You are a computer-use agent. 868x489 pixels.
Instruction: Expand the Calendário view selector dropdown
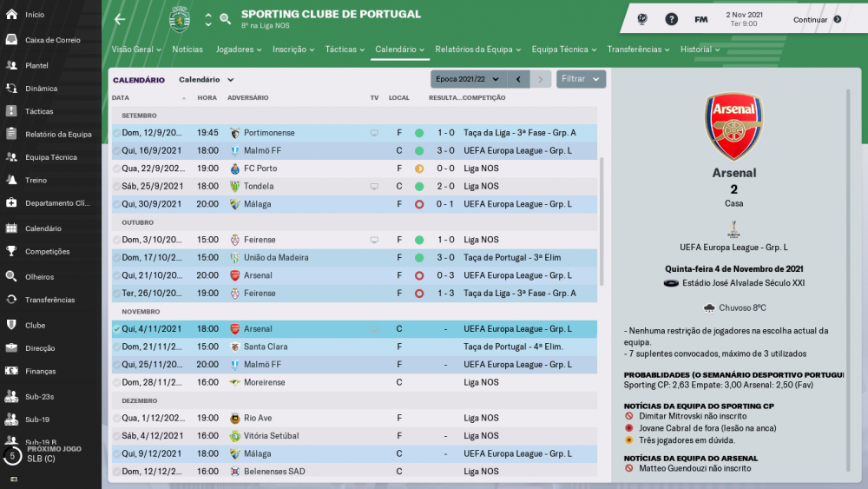[x=207, y=80]
